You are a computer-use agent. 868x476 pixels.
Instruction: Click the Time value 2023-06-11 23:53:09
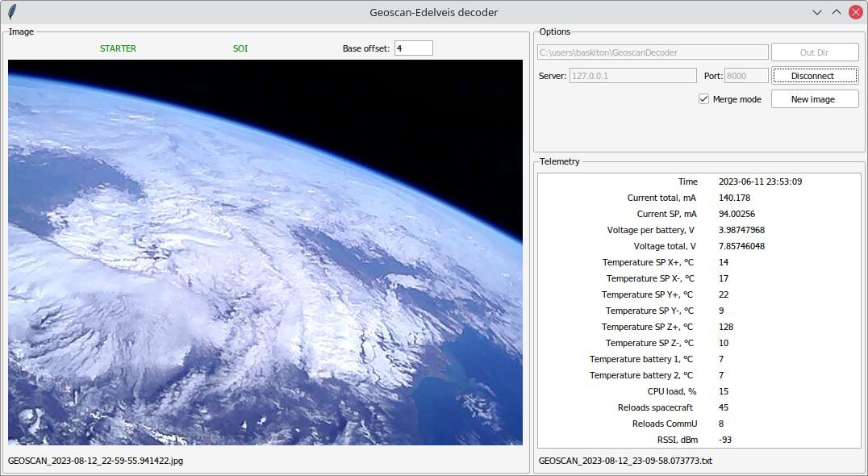760,182
